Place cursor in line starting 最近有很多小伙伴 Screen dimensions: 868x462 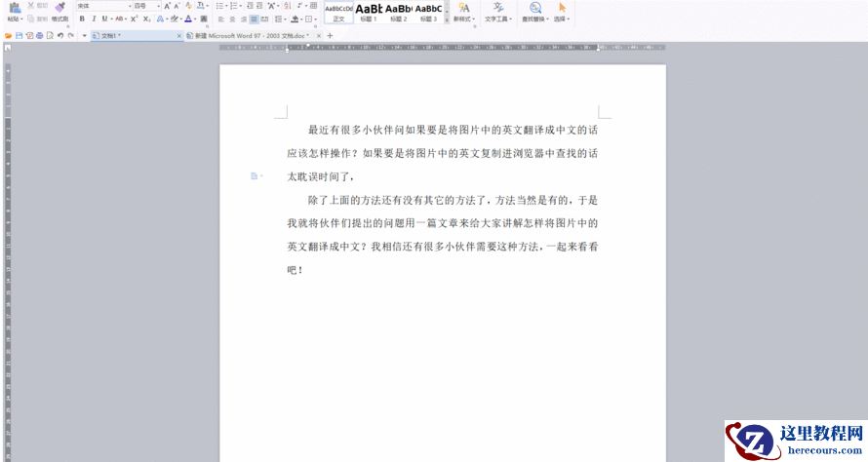[x=453, y=130]
